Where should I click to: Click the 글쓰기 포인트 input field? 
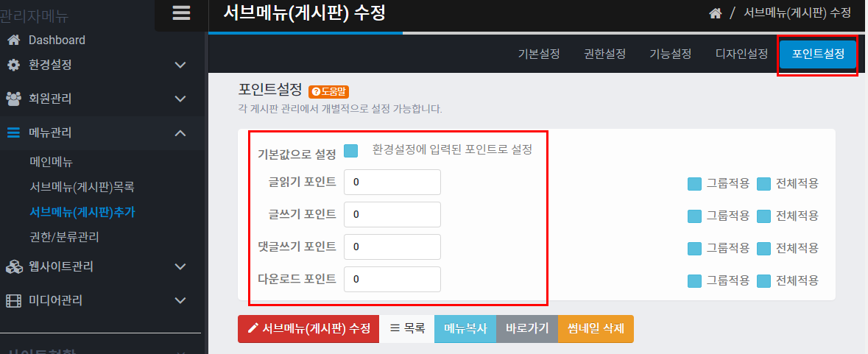coord(392,215)
